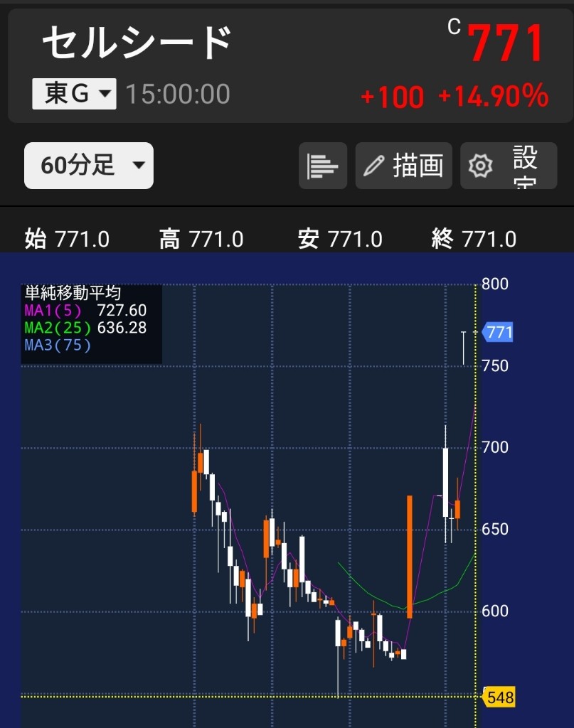Screen dimensions: 574x728
Task: Select the 800 axis label
Action: (495, 284)
